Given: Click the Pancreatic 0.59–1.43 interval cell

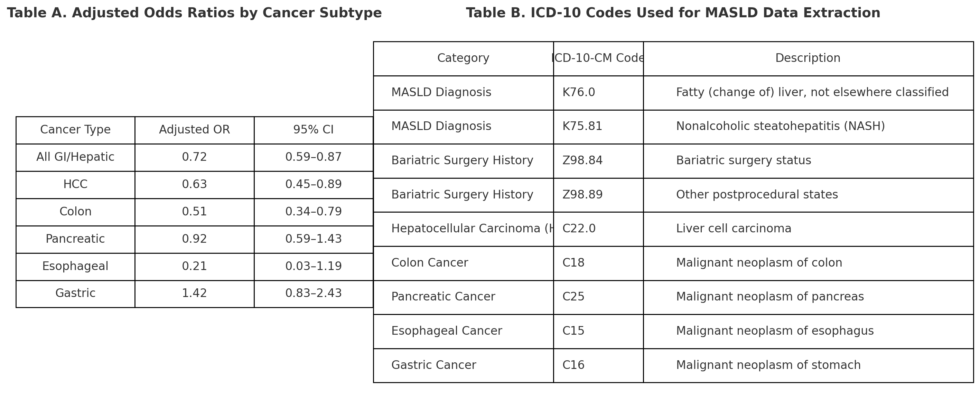Looking at the screenshot, I should [x=314, y=239].
